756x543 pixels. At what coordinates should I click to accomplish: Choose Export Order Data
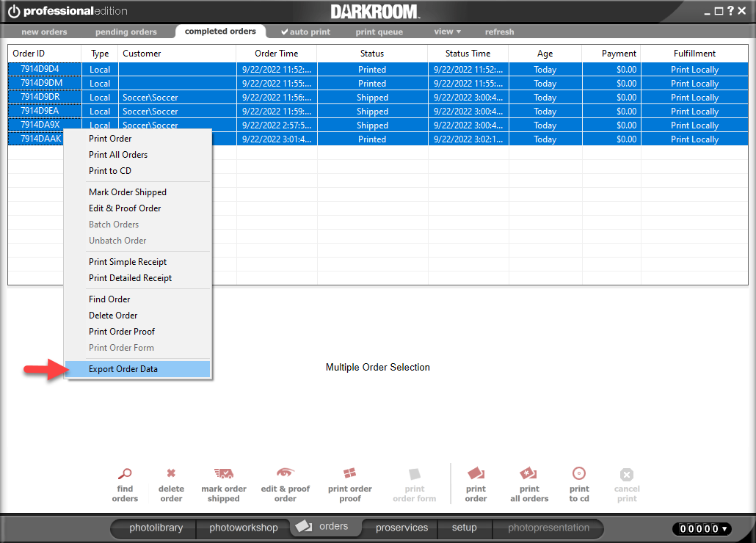click(138, 369)
